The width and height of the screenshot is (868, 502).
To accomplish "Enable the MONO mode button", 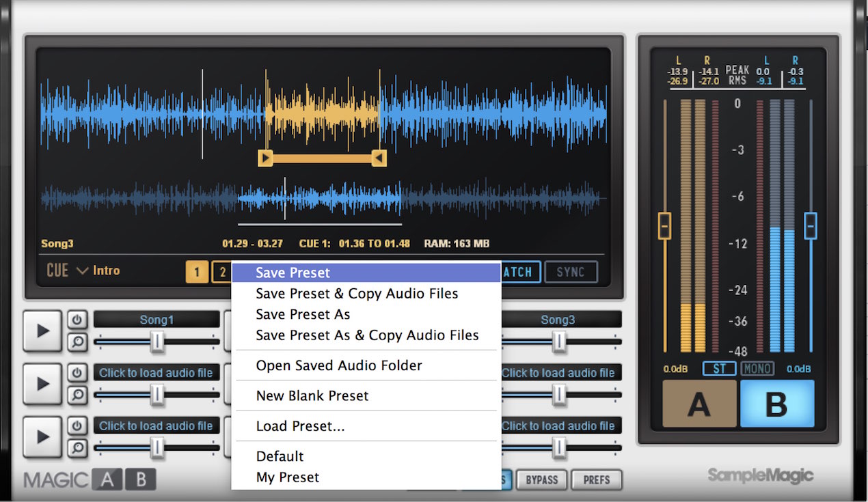I will (757, 369).
